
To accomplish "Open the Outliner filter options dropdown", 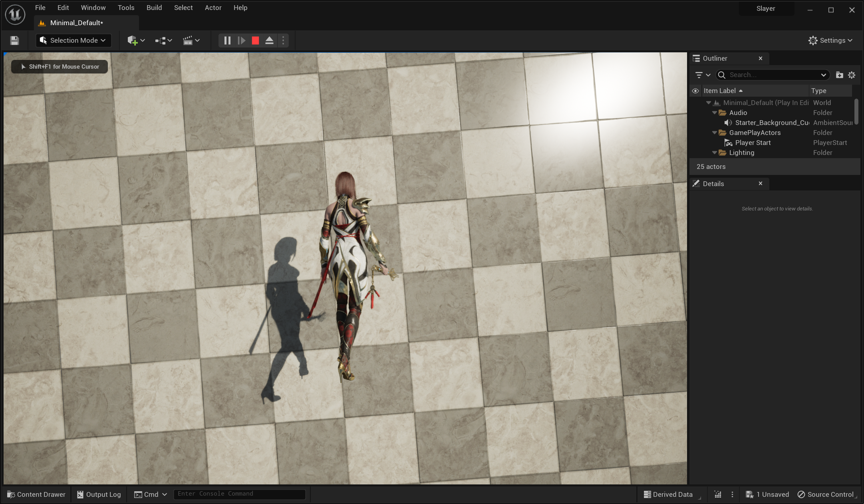I will click(x=702, y=75).
